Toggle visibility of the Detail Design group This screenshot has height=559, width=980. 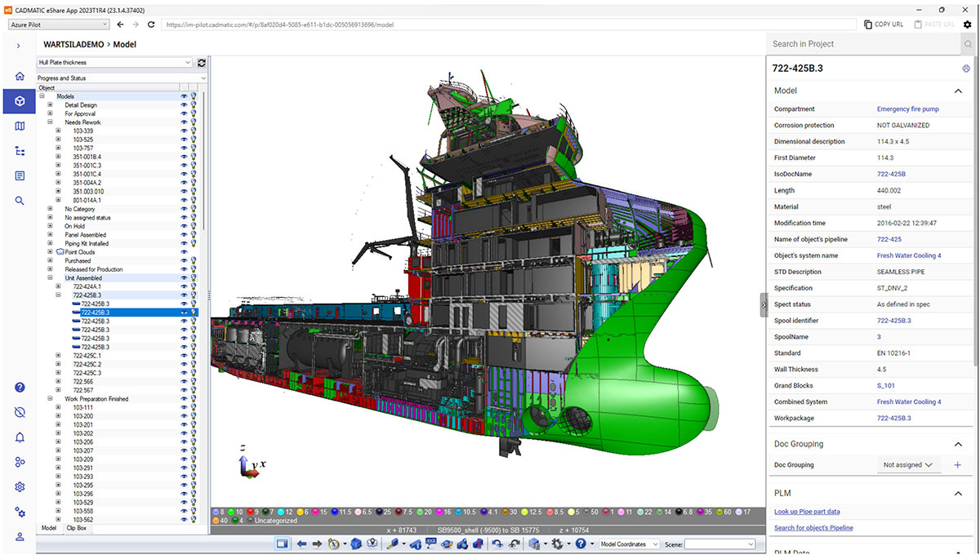point(185,104)
